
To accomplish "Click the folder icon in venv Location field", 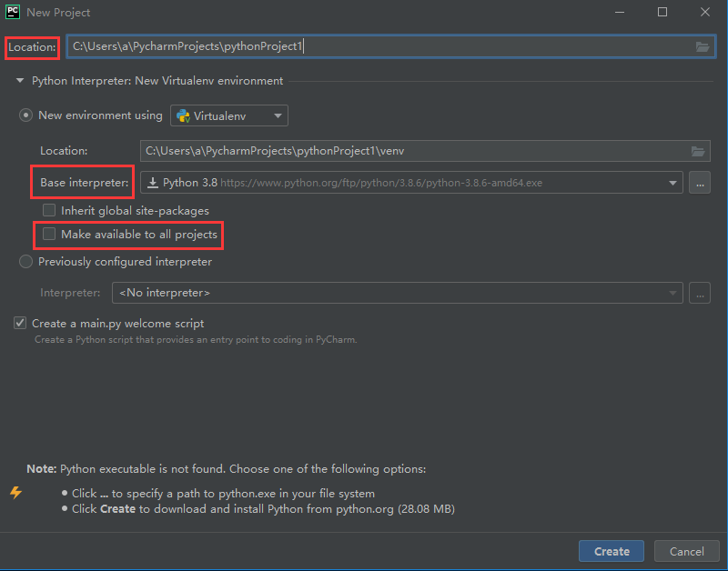I will coord(698,151).
